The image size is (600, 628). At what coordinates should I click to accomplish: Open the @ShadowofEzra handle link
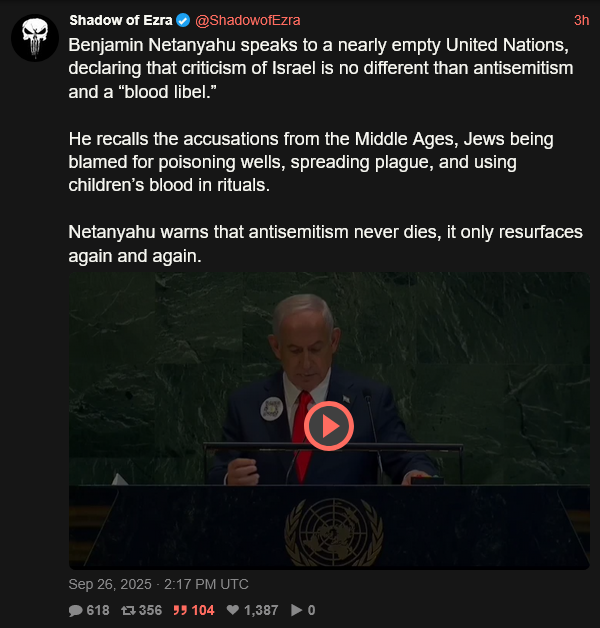click(x=248, y=20)
